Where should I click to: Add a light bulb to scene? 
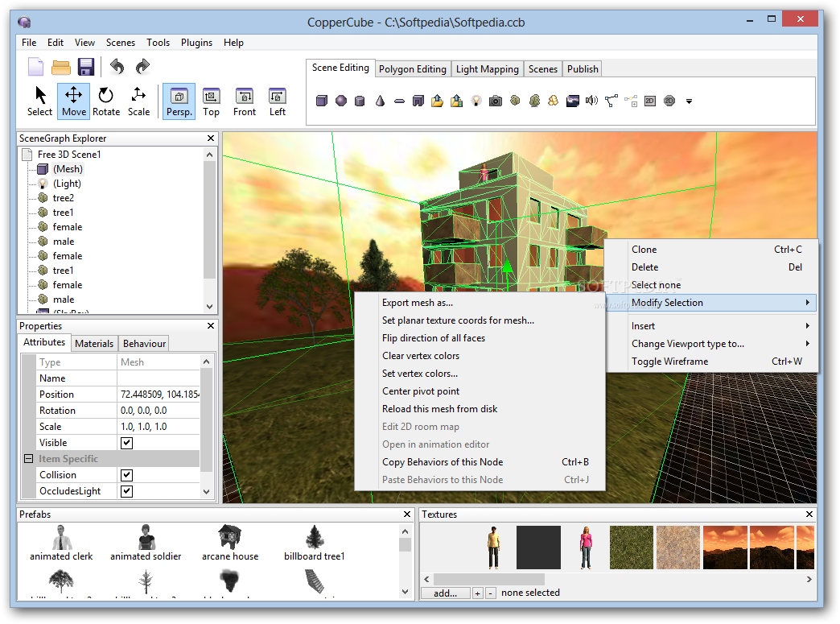[476, 101]
